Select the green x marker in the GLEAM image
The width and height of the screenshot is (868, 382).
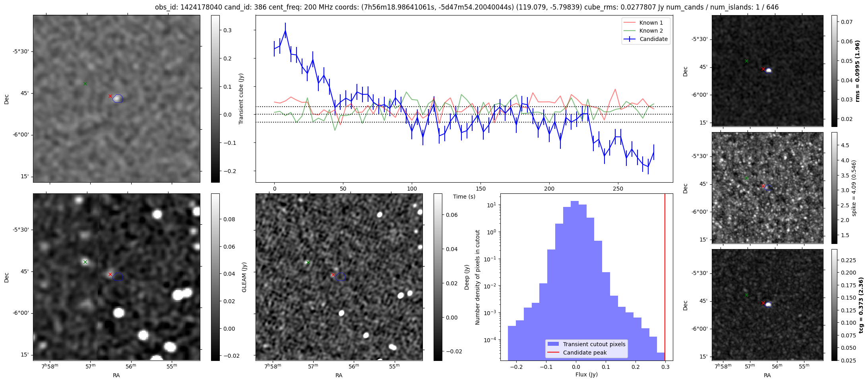tap(85, 262)
